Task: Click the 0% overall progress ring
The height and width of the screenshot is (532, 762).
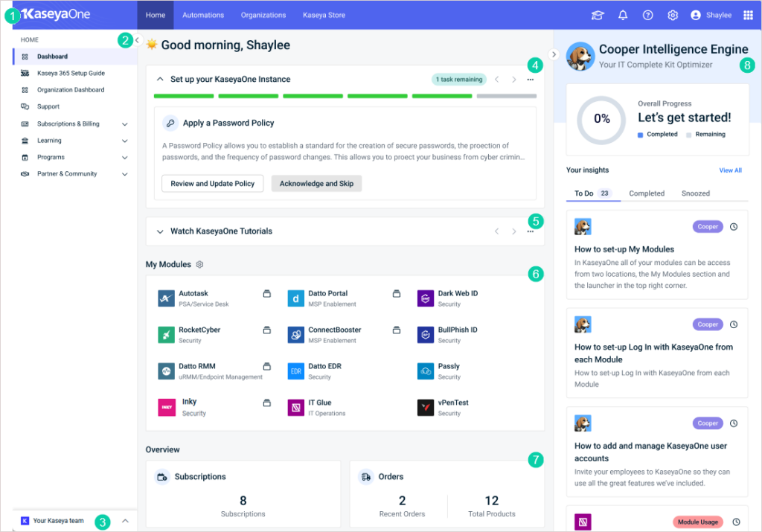Action: tap(601, 120)
